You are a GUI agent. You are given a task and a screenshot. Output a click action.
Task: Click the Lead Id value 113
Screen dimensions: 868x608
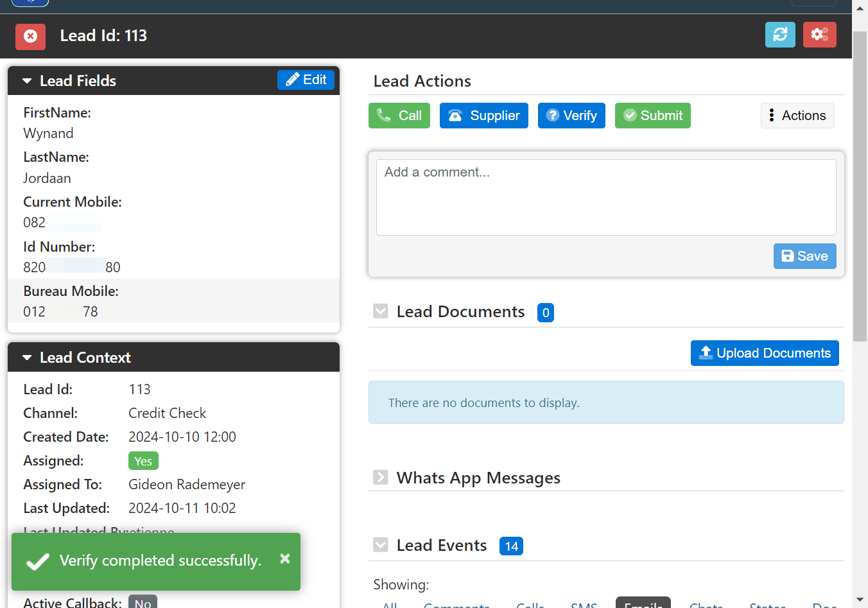[x=139, y=390]
